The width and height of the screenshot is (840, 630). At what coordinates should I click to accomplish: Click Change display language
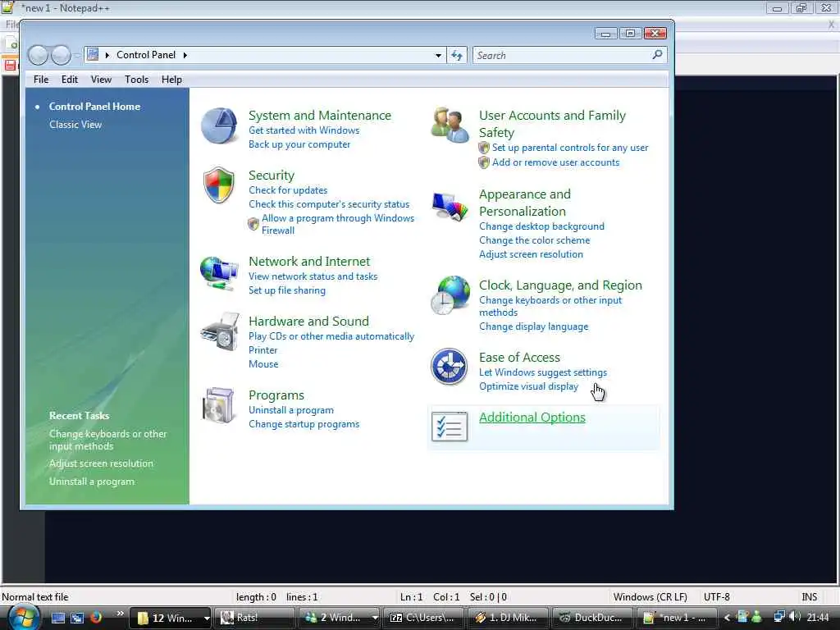pyautogui.click(x=533, y=326)
